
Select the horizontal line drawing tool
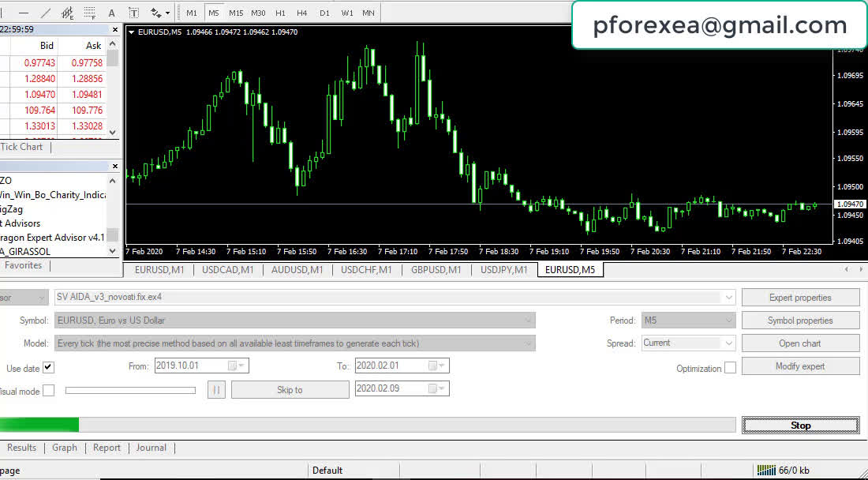point(24,13)
